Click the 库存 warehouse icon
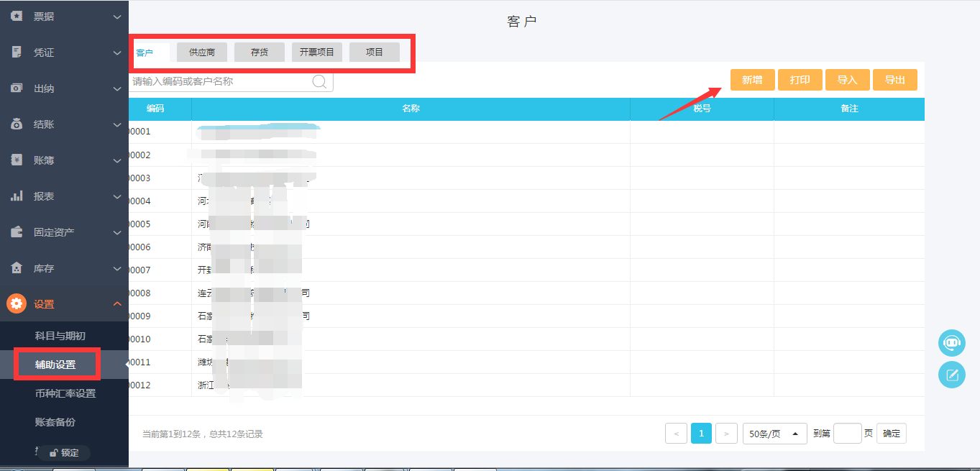Viewport: 980px width, 471px height. coord(17,267)
